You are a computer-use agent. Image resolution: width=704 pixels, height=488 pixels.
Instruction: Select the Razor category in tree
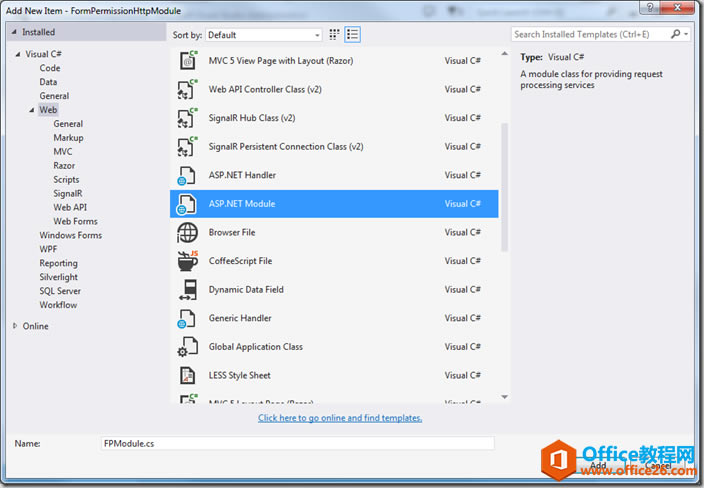click(64, 166)
